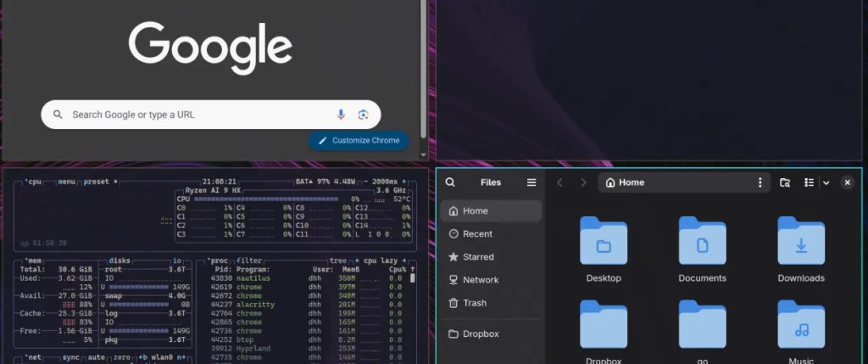Select the Music folder icon

click(801, 324)
